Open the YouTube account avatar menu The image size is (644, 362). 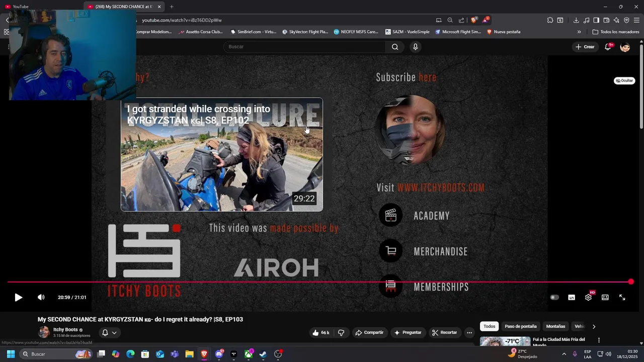tap(625, 47)
